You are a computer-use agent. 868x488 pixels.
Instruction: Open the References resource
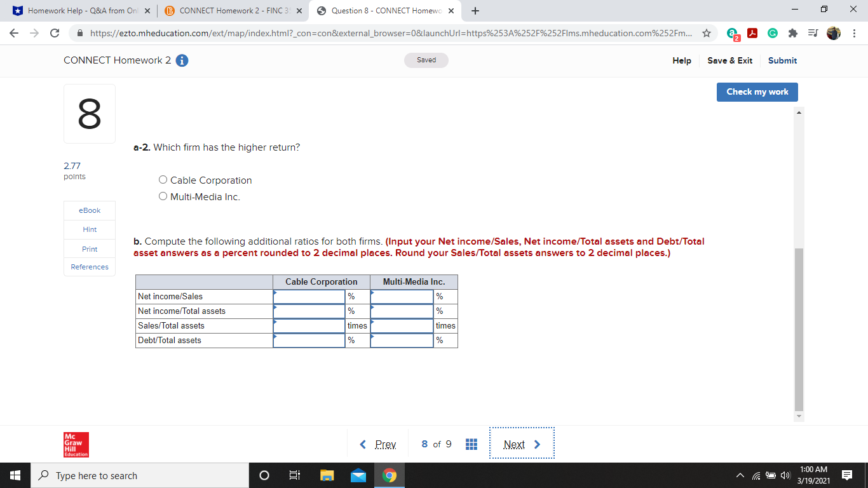(x=90, y=267)
